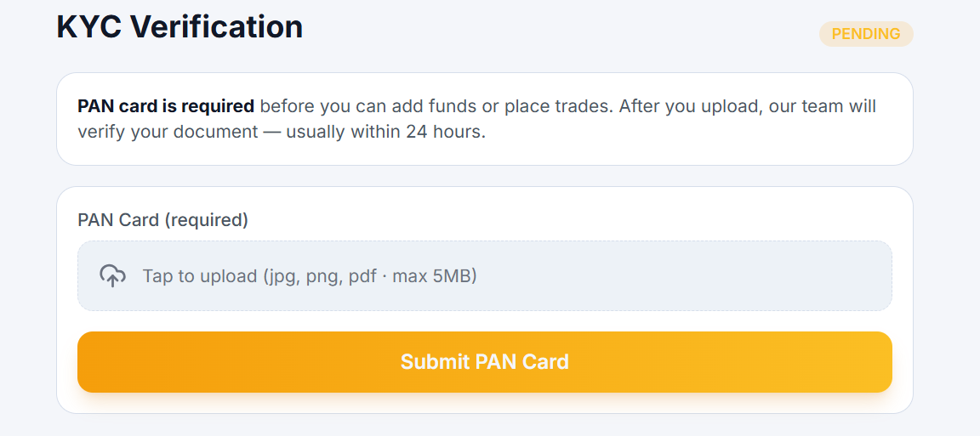Click the 'PAN Card (required)' field label
This screenshot has height=436, width=980.
tap(162, 220)
